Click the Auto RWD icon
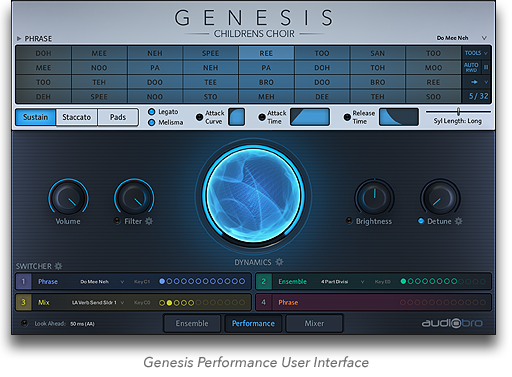This screenshot has height=377, width=512. pos(471,67)
